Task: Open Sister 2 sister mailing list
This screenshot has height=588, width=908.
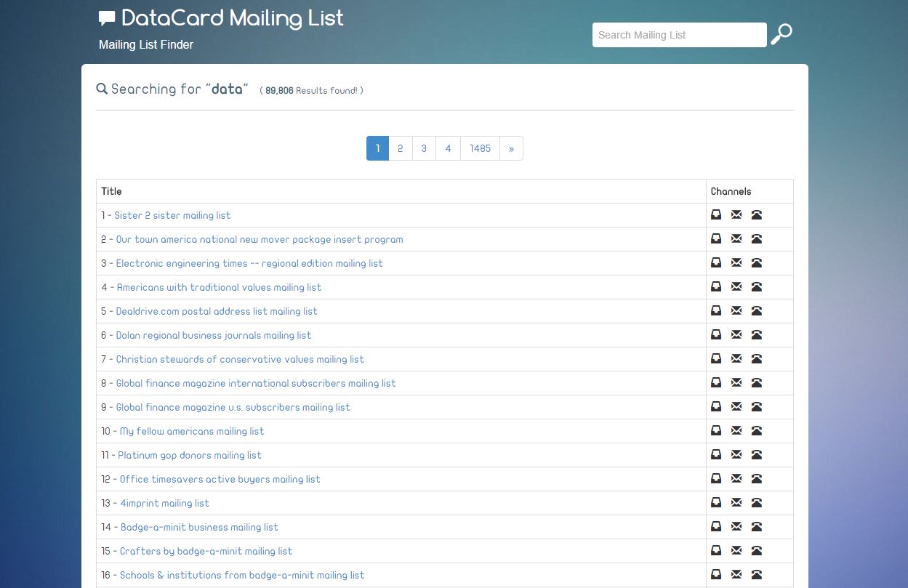Action: (x=172, y=215)
